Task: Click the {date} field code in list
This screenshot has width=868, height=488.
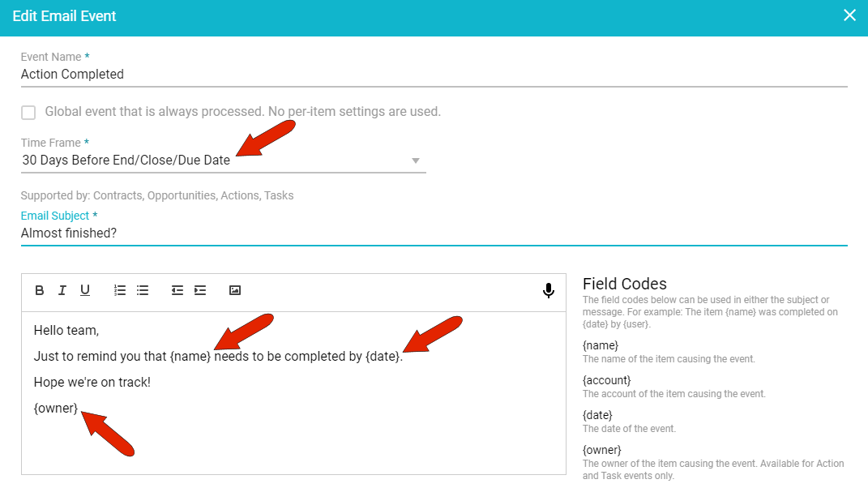Action: (x=597, y=415)
